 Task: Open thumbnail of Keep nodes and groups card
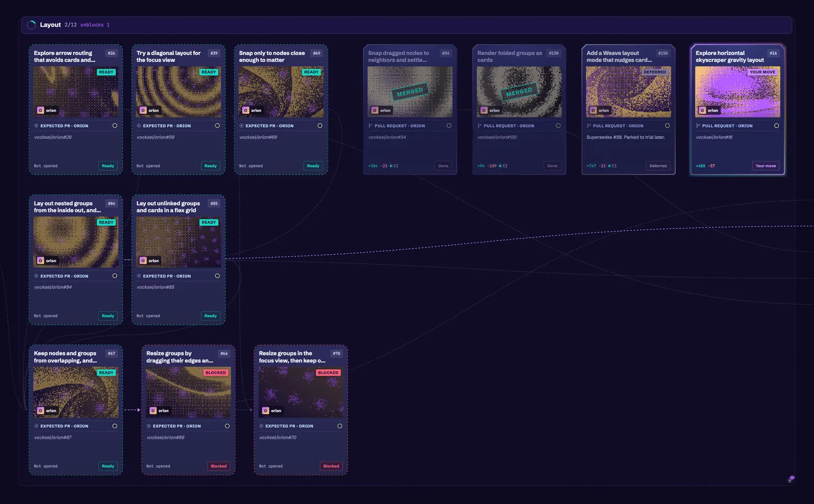coord(76,393)
